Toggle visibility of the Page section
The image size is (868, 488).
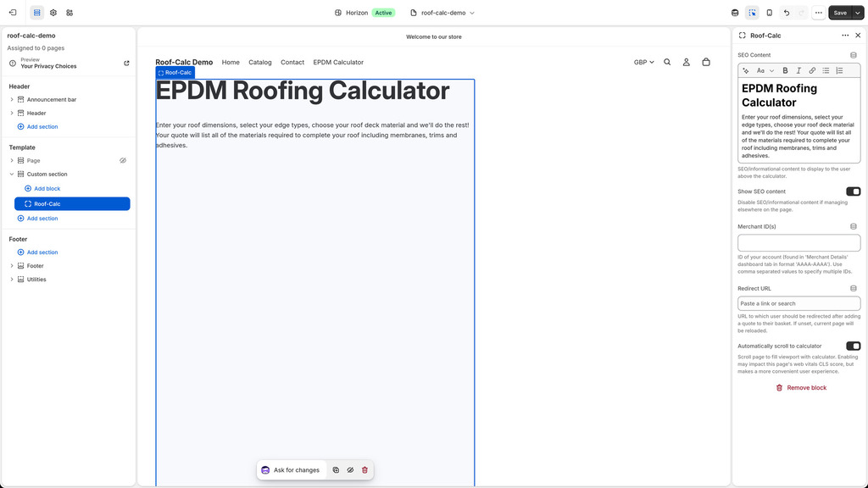click(x=123, y=160)
